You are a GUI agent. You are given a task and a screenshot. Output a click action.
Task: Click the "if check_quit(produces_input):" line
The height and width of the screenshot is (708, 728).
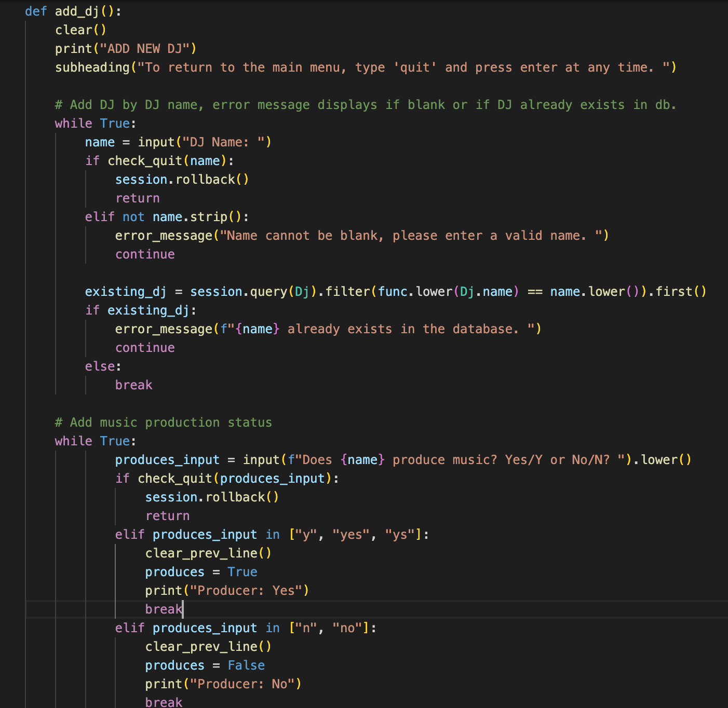[227, 479]
